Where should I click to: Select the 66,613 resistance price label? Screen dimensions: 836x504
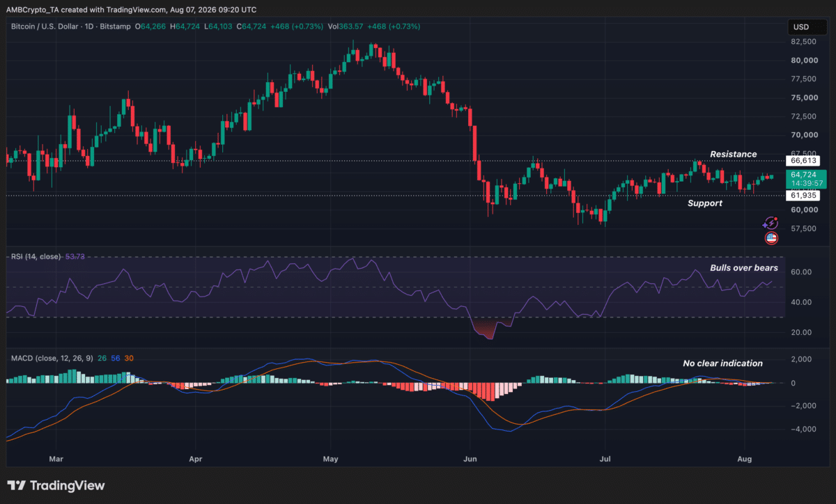point(803,160)
